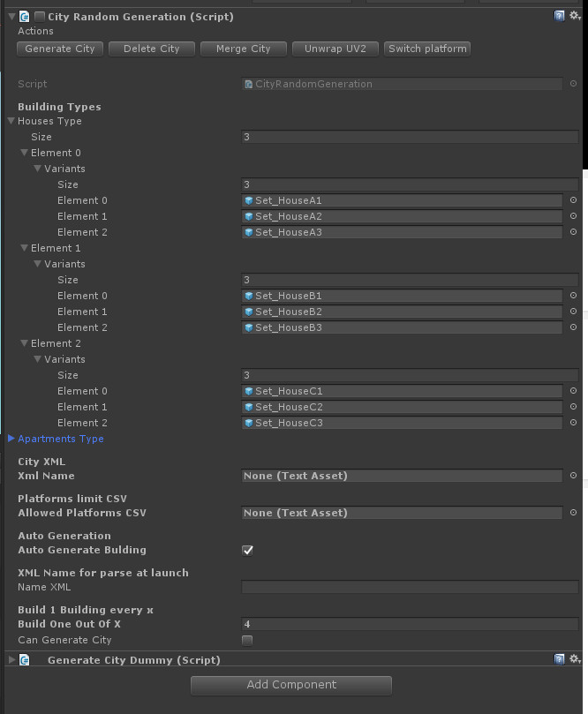Viewport: 588px width, 714px height.
Task: Open City Random Generation component settings gear
Action: tap(575, 16)
